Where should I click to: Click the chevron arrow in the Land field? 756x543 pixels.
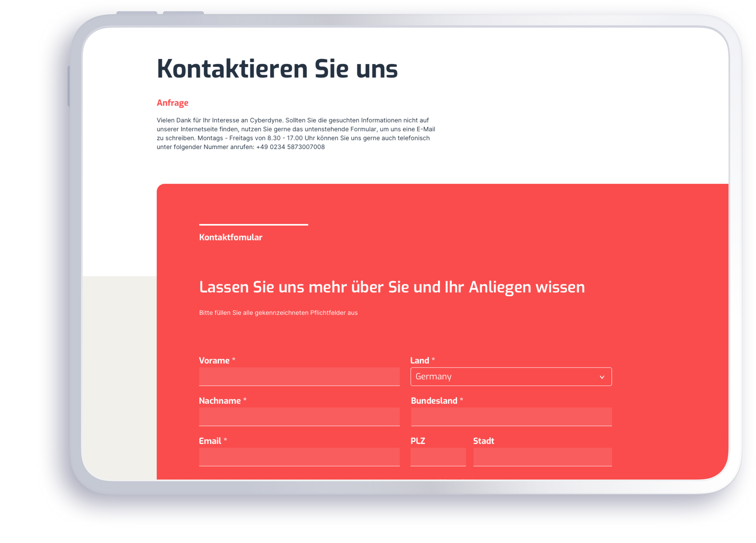pos(602,377)
